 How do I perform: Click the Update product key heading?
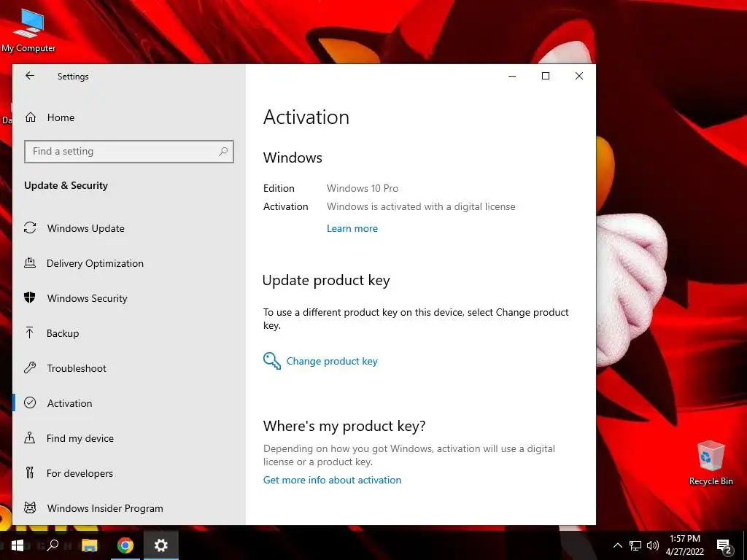[326, 281]
